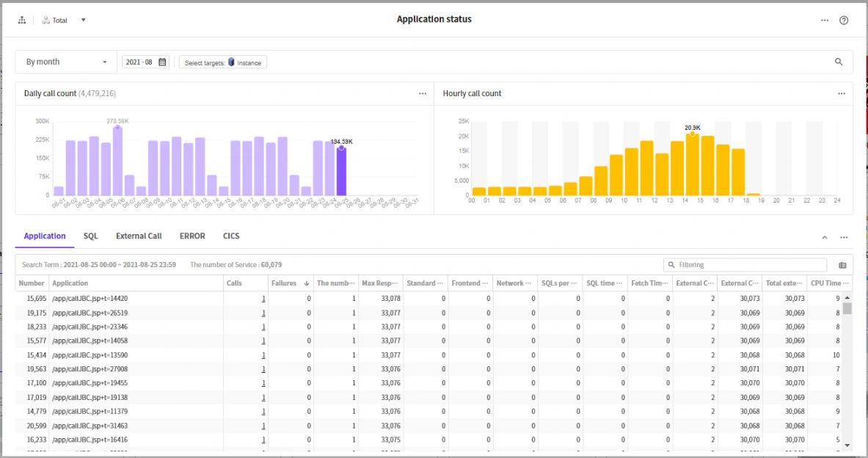
Task: Select the row /app/callJBC.jsp+t=31463
Action: tap(429, 426)
